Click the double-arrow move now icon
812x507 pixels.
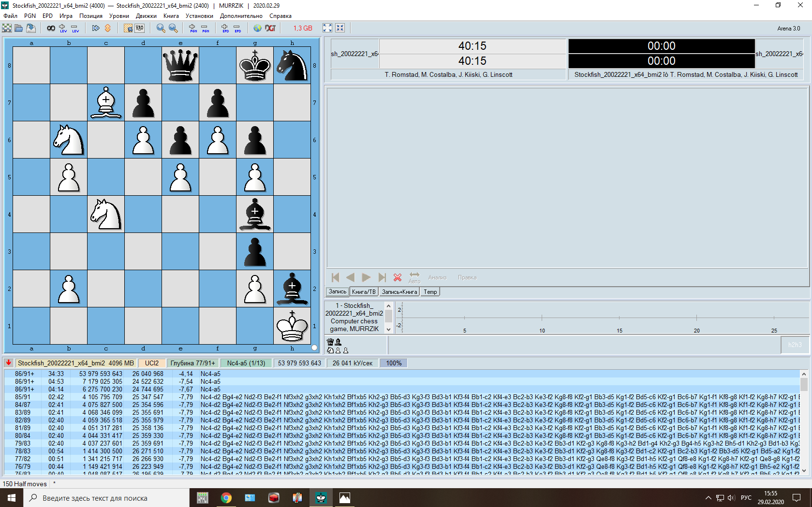pyautogui.click(x=96, y=28)
